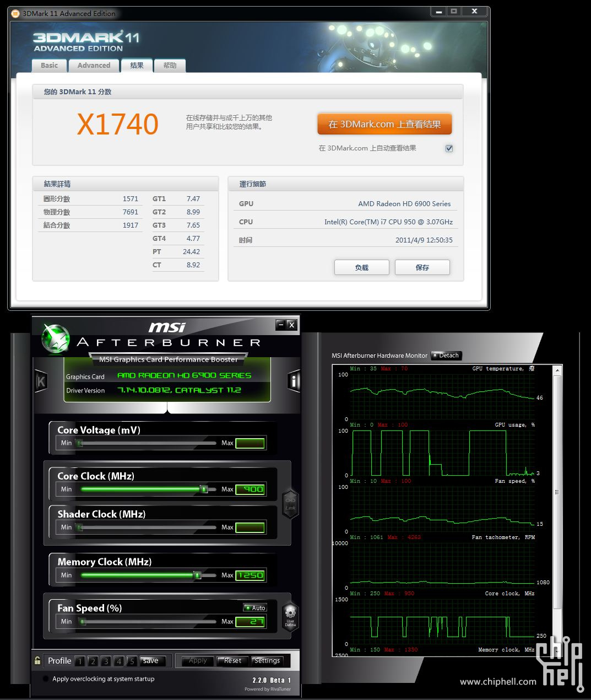Click the Fan tachometer RPM graph
591x700 pixels.
(x=443, y=565)
